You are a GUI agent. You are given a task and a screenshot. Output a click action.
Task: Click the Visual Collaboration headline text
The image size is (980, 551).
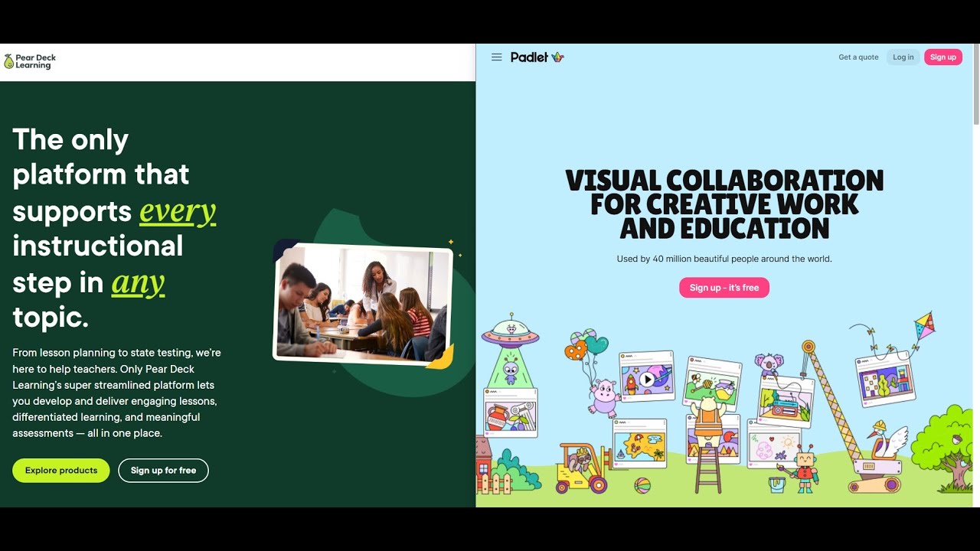[724, 204]
